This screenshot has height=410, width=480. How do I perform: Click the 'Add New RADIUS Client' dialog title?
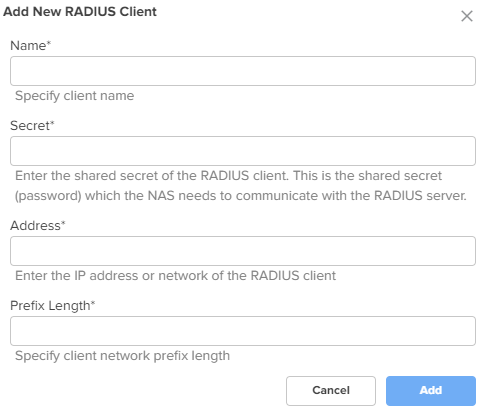tap(80, 12)
